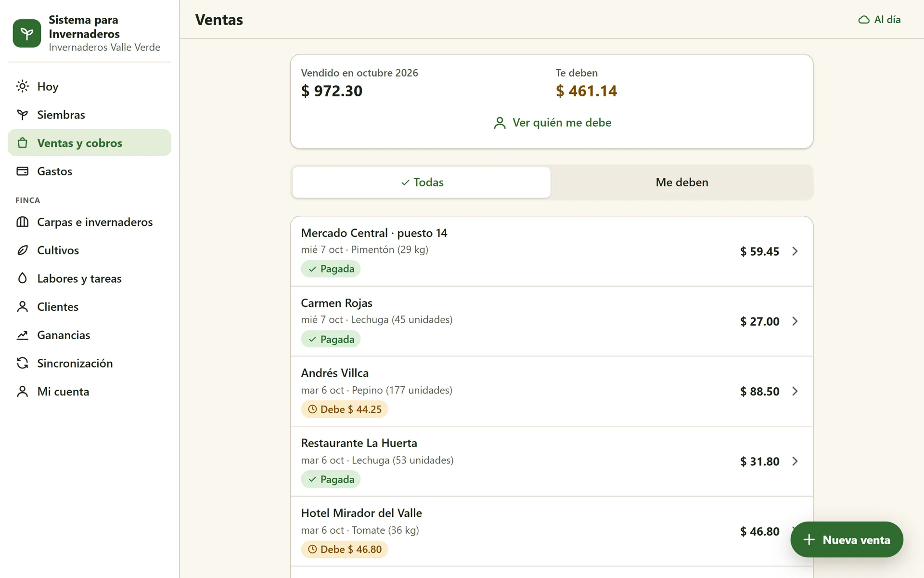Click the $ 972.30 sold total
This screenshot has width=924, height=578.
click(332, 91)
